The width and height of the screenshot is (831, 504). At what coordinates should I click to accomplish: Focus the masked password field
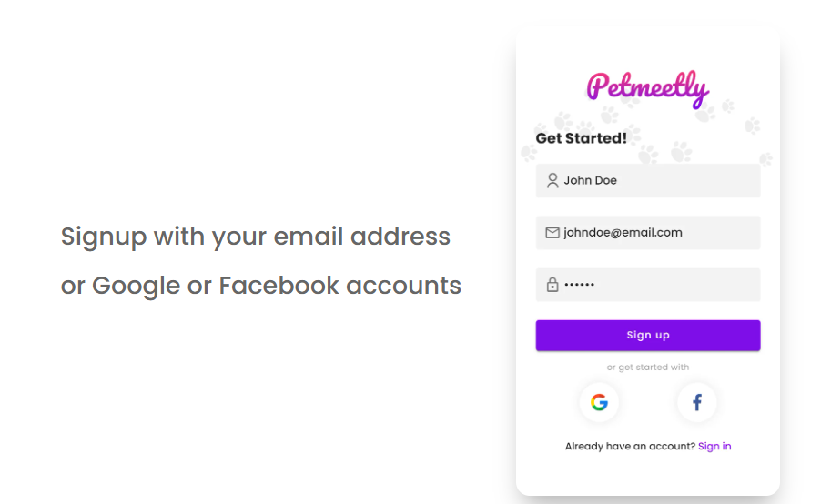click(x=648, y=285)
